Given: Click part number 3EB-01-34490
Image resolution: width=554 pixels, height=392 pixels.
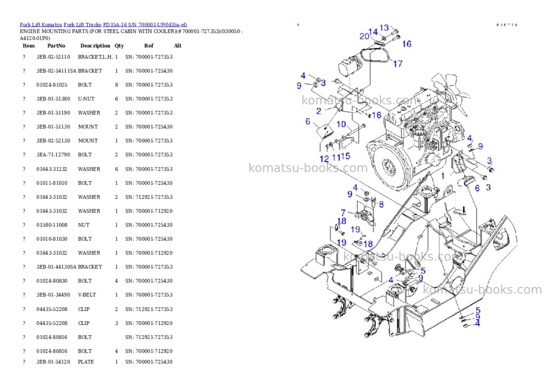Looking at the screenshot, I should (x=53, y=295).
